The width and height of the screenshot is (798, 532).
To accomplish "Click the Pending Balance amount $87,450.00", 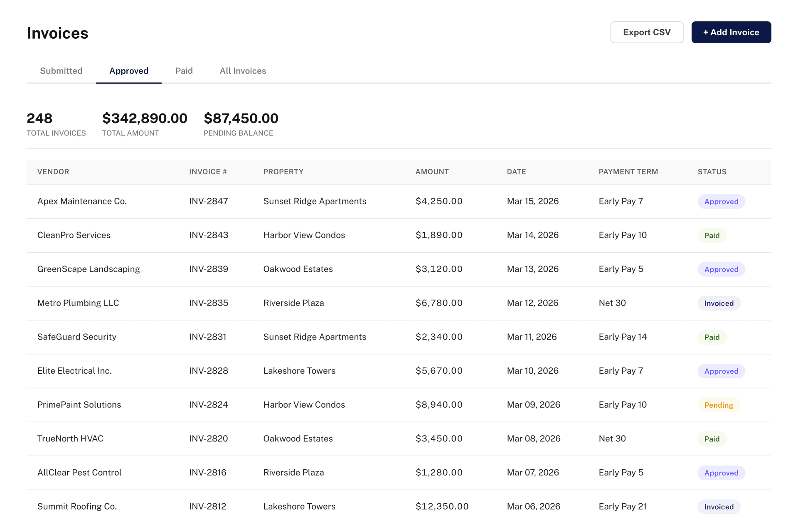I will tap(241, 118).
